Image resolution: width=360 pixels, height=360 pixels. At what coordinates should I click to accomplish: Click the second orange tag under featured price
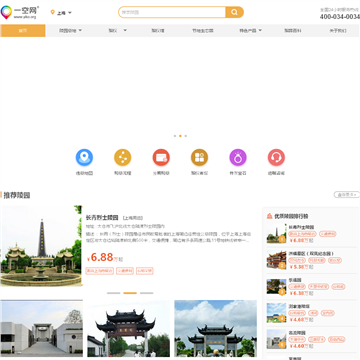[125, 271]
